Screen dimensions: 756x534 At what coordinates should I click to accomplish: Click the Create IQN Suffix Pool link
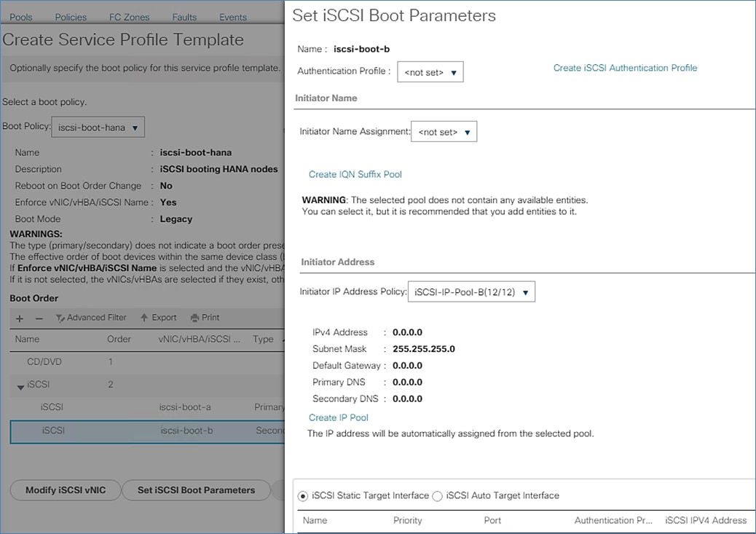click(355, 174)
